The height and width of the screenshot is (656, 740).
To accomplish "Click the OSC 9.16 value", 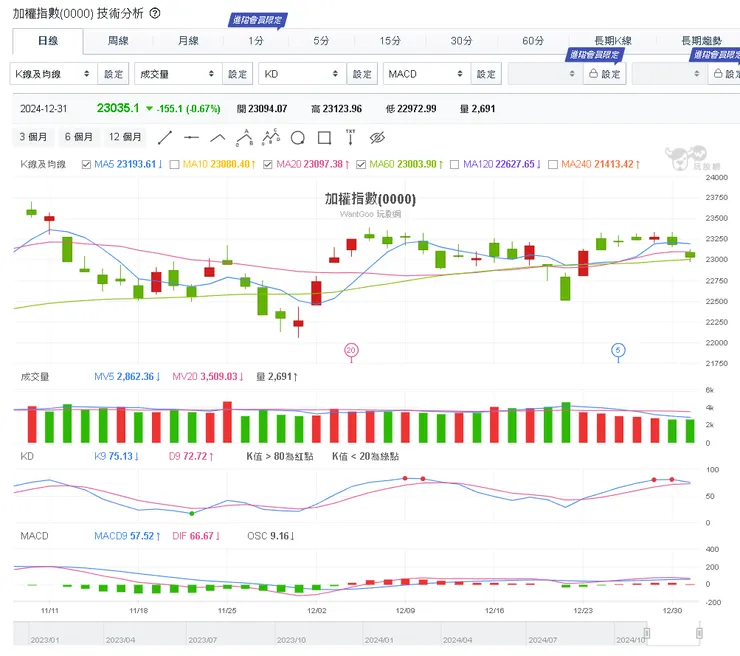I will click(x=271, y=536).
